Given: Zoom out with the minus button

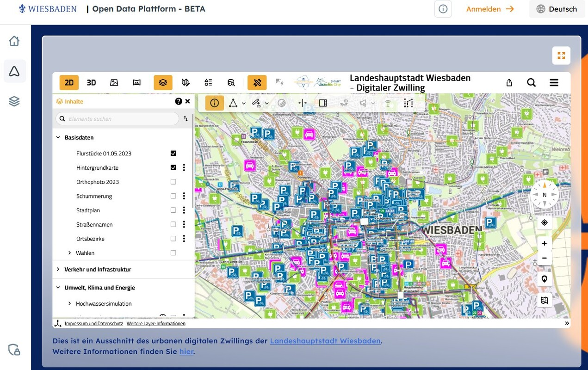Looking at the screenshot, I should pyautogui.click(x=544, y=258).
